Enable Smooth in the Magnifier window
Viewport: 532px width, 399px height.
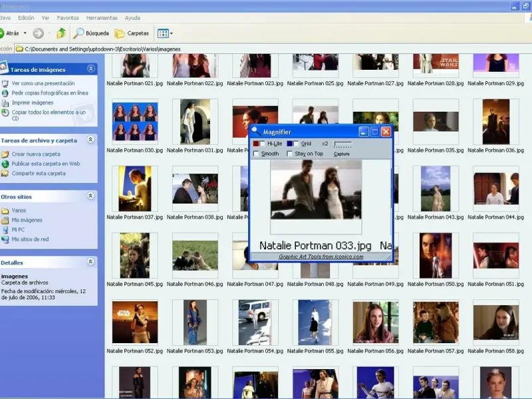pyautogui.click(x=257, y=154)
